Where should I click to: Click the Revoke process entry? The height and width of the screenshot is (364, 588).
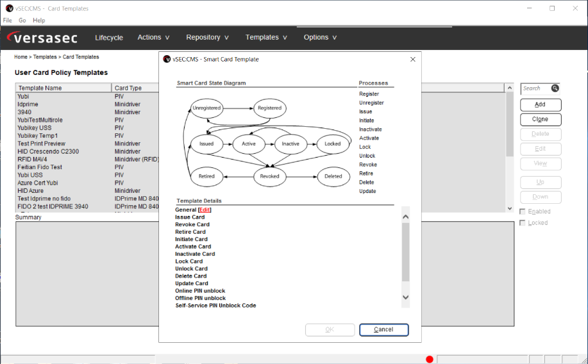pyautogui.click(x=368, y=165)
